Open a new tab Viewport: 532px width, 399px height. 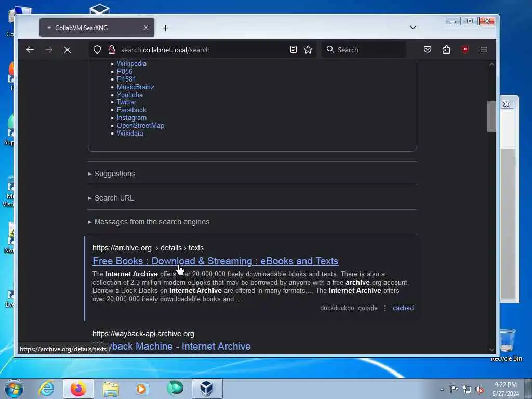(166, 28)
